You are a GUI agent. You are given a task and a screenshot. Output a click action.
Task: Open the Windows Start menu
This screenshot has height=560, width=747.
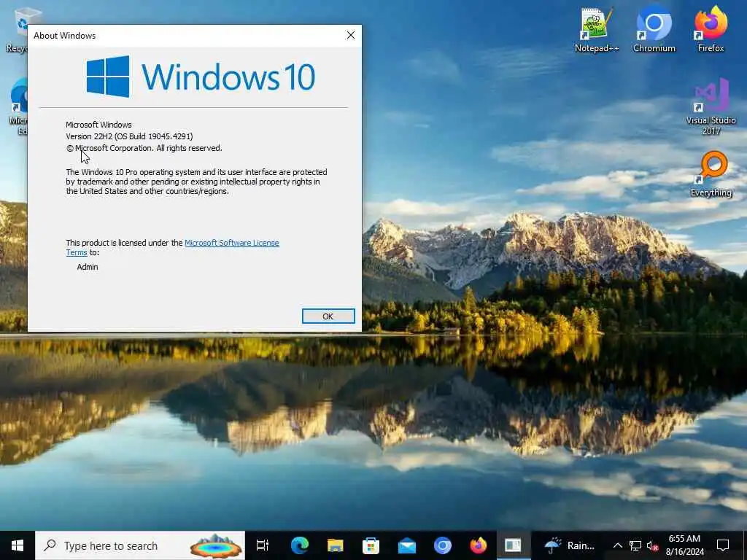click(x=18, y=545)
